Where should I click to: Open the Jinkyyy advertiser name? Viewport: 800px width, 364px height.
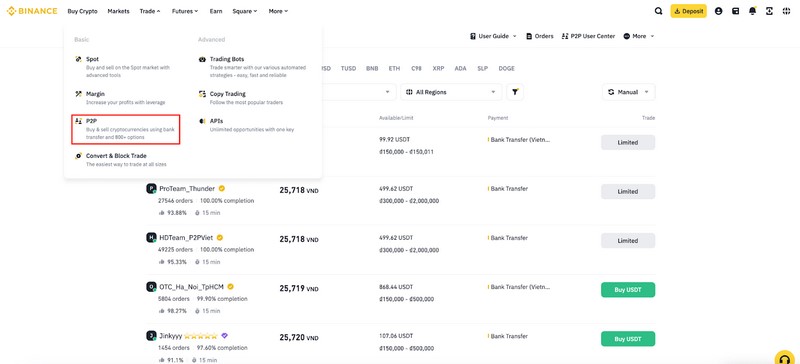(x=170, y=336)
